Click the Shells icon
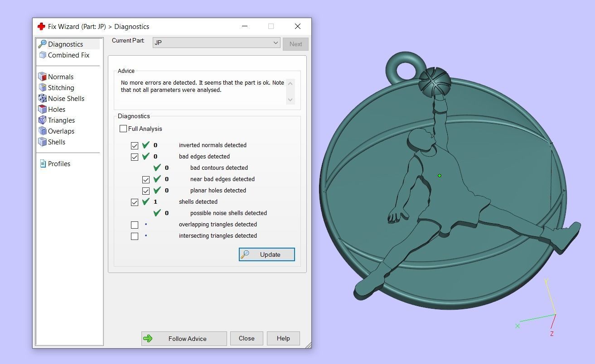 point(43,142)
